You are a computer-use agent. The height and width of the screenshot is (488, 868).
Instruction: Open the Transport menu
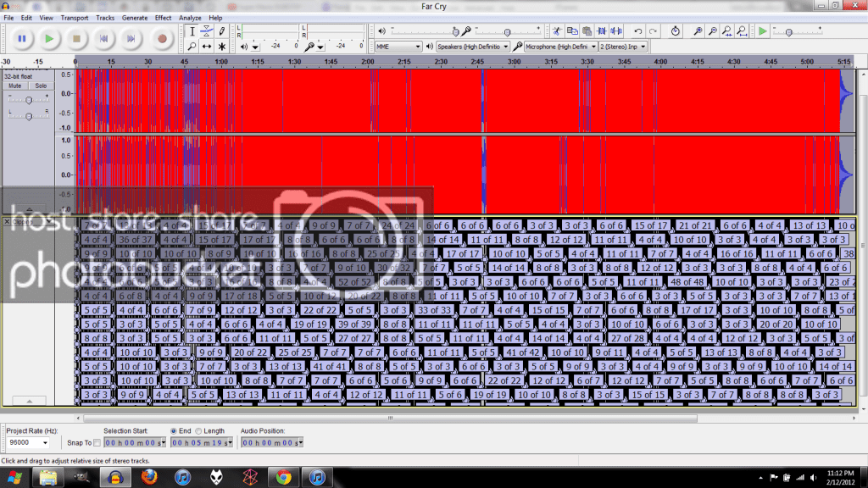click(75, 18)
